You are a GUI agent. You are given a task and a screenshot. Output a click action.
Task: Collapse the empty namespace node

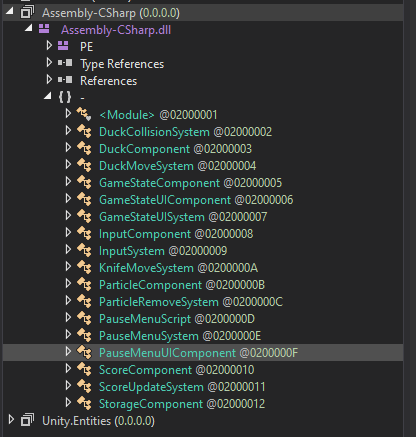click(x=48, y=96)
